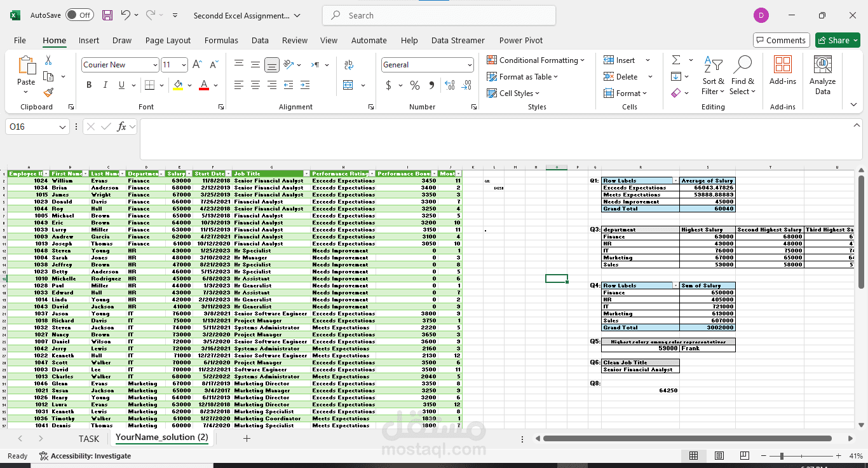The image size is (868, 468).
Task: Click the formula bar input area
Action: (x=497, y=139)
